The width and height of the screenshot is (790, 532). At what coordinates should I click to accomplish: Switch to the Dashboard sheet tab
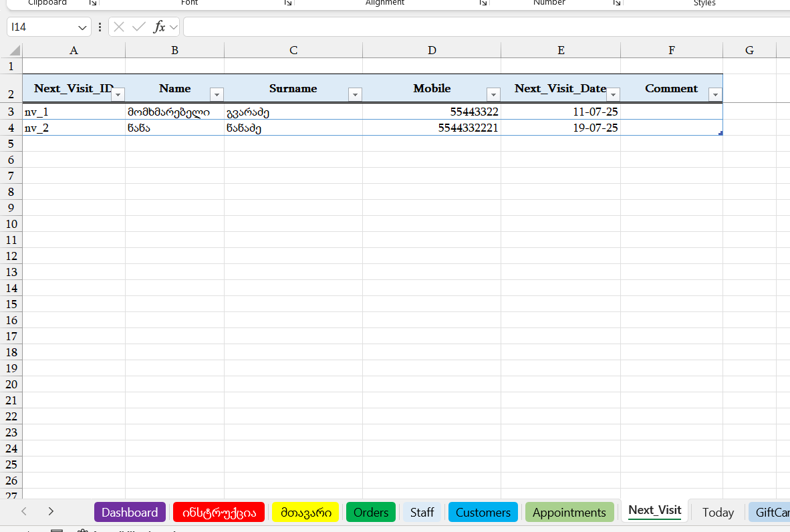pyautogui.click(x=130, y=513)
